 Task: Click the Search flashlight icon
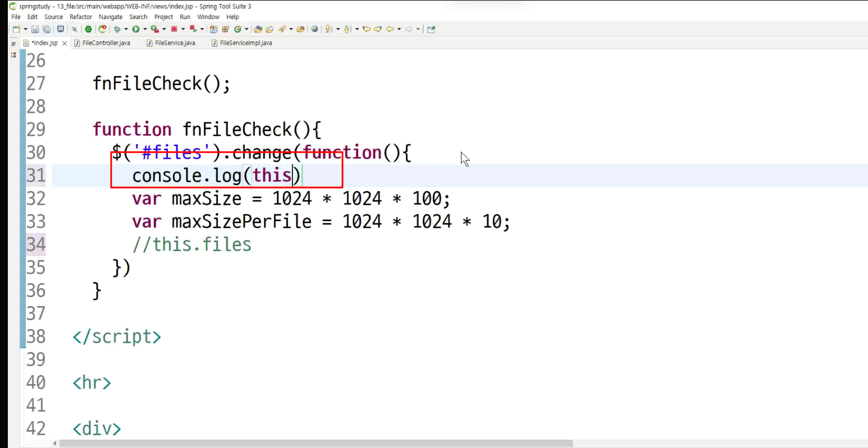point(282,29)
